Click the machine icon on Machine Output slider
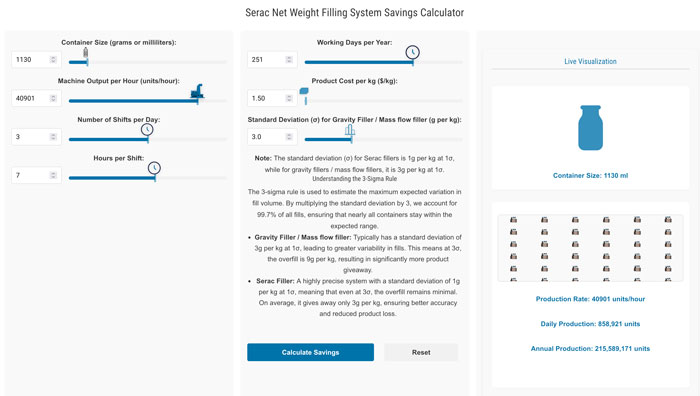This screenshot has height=396, width=700. (197, 91)
